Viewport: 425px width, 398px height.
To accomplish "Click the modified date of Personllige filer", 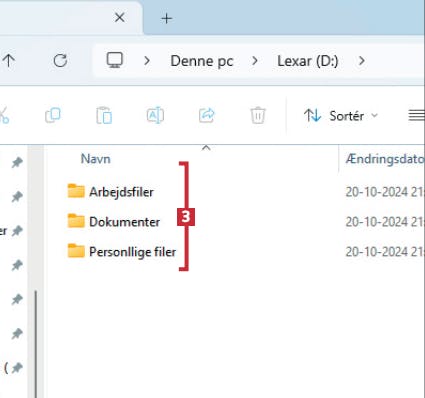I will pos(385,252).
